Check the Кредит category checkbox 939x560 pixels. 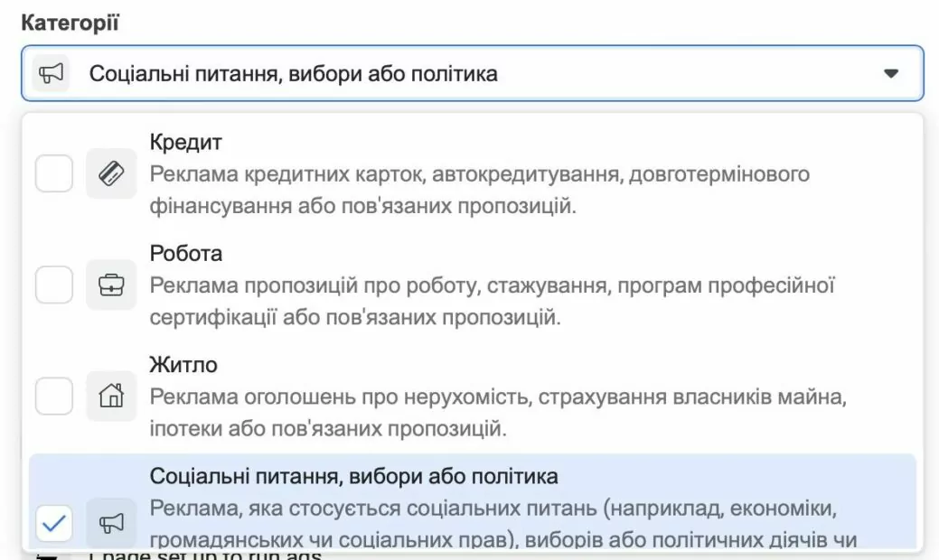pyautogui.click(x=54, y=173)
